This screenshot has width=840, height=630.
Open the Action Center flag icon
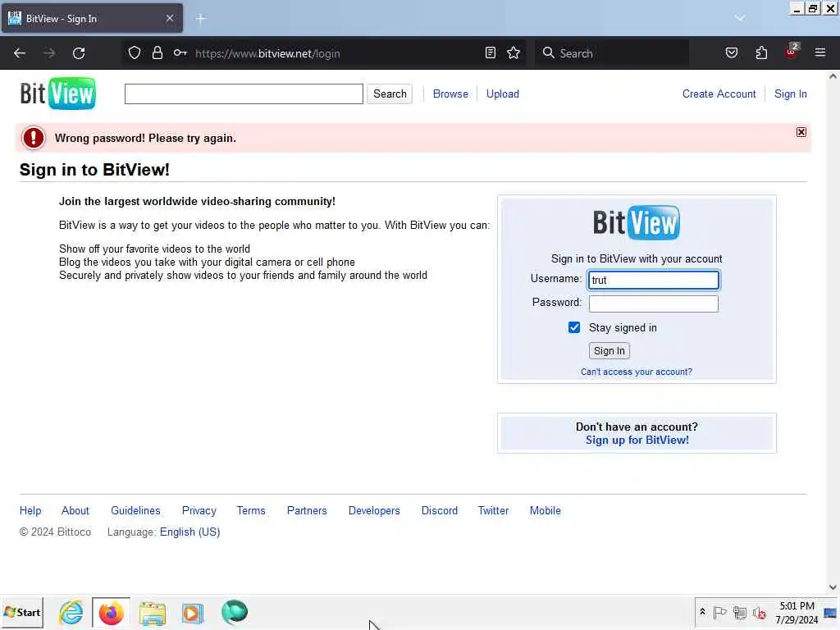720,612
